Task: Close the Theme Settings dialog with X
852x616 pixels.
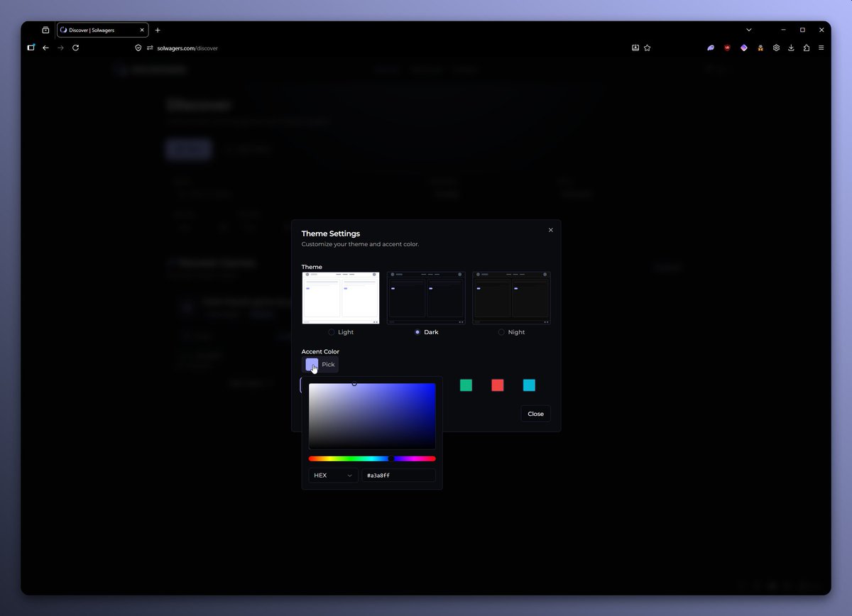Action: click(550, 230)
